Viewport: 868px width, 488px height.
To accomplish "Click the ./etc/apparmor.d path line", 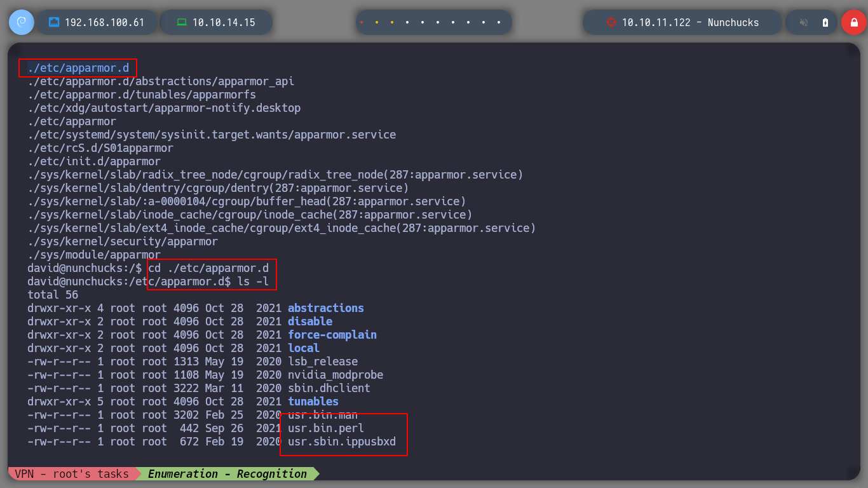I will 78,68.
